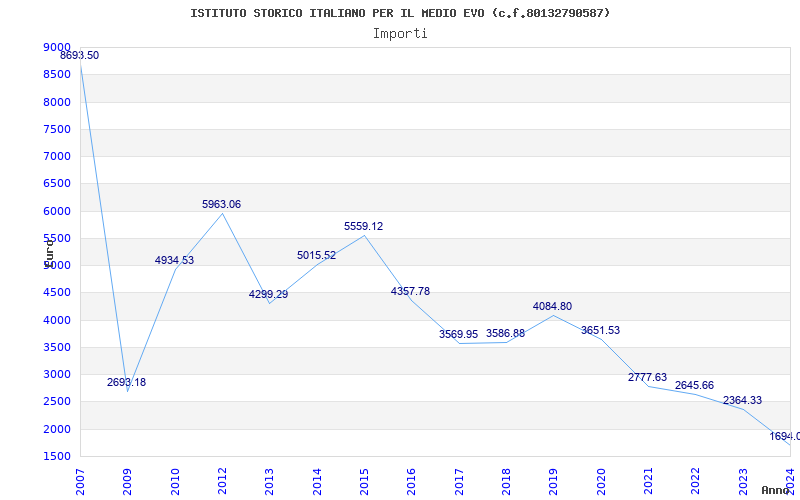800x500 pixels.
Task: Click the 4299.29 data label
Action: [268, 294]
